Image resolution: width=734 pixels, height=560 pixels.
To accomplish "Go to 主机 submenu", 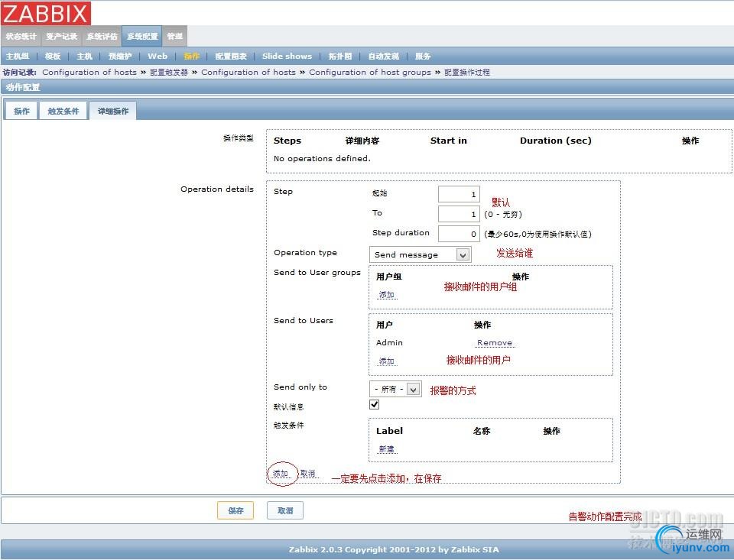I will click(84, 56).
